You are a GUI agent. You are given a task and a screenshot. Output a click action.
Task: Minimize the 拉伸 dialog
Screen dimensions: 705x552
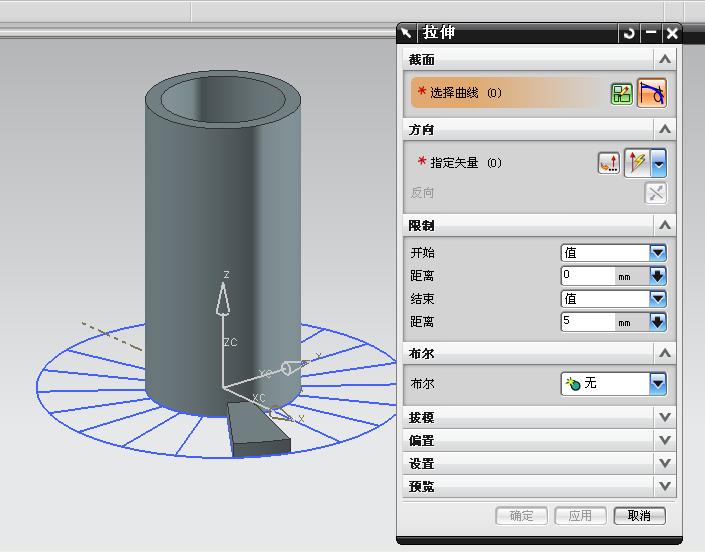point(651,33)
